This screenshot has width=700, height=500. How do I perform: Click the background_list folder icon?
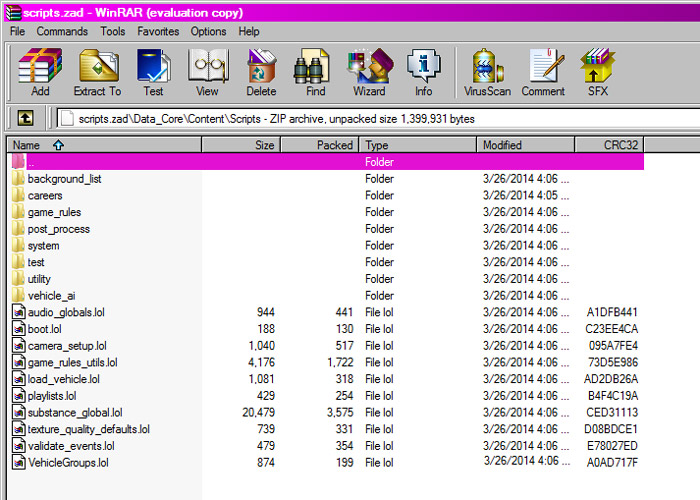tap(18, 179)
